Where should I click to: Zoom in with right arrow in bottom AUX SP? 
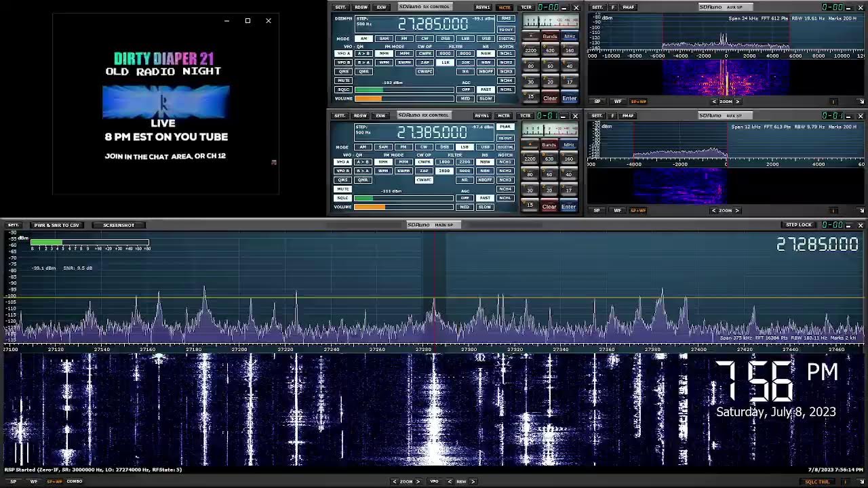(737, 210)
